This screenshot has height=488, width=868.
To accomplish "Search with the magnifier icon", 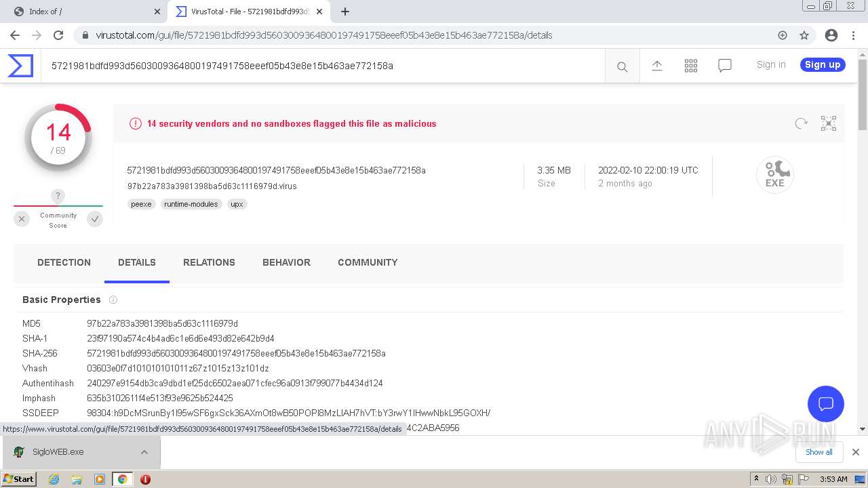I will pos(622,66).
